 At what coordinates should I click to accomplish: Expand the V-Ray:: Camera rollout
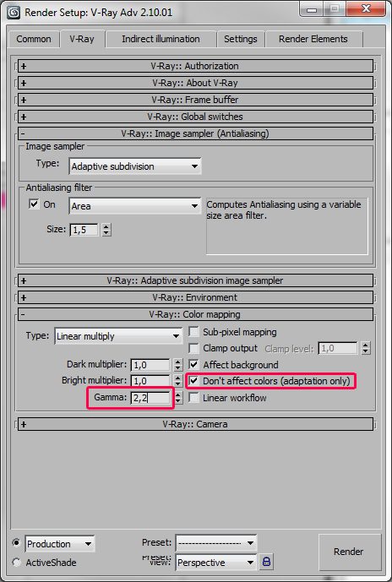tap(196, 424)
